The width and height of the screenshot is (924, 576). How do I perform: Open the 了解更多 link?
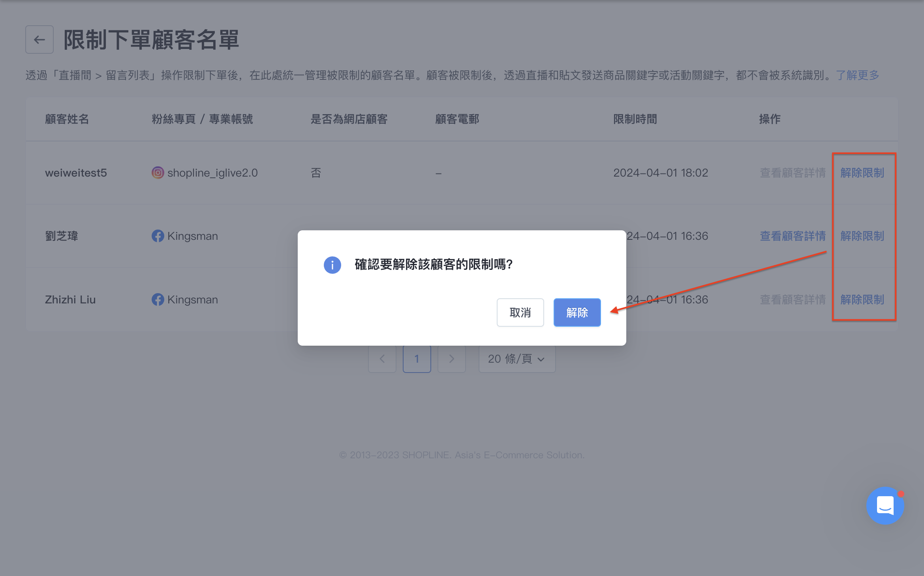(857, 75)
